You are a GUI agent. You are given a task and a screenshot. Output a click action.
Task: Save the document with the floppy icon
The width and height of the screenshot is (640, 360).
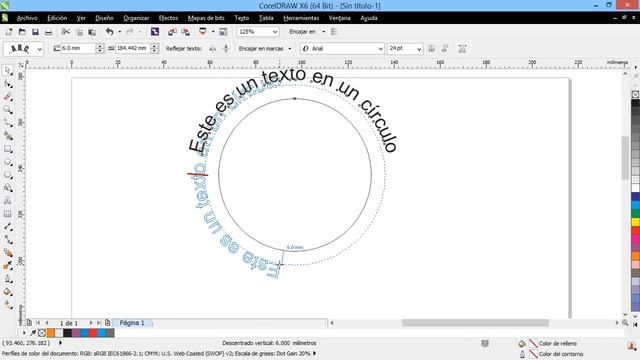click(x=35, y=31)
